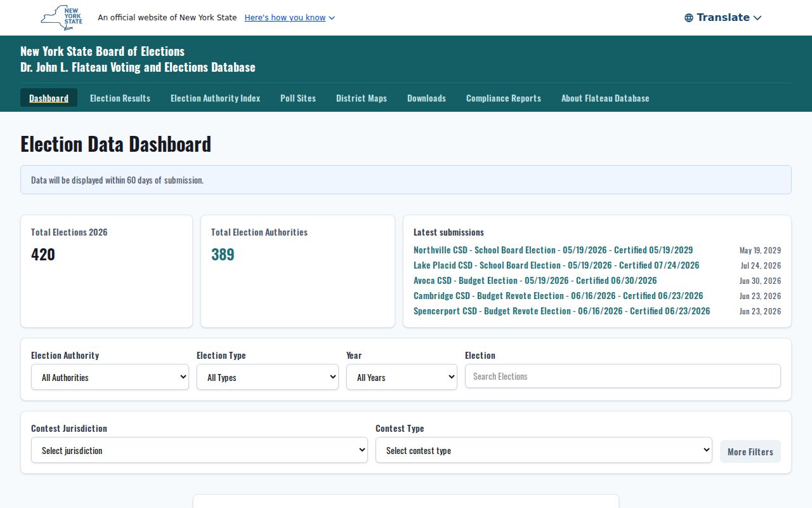Image resolution: width=812 pixels, height=508 pixels.
Task: Click the Election Data Dashboard heading
Action: pos(116,144)
